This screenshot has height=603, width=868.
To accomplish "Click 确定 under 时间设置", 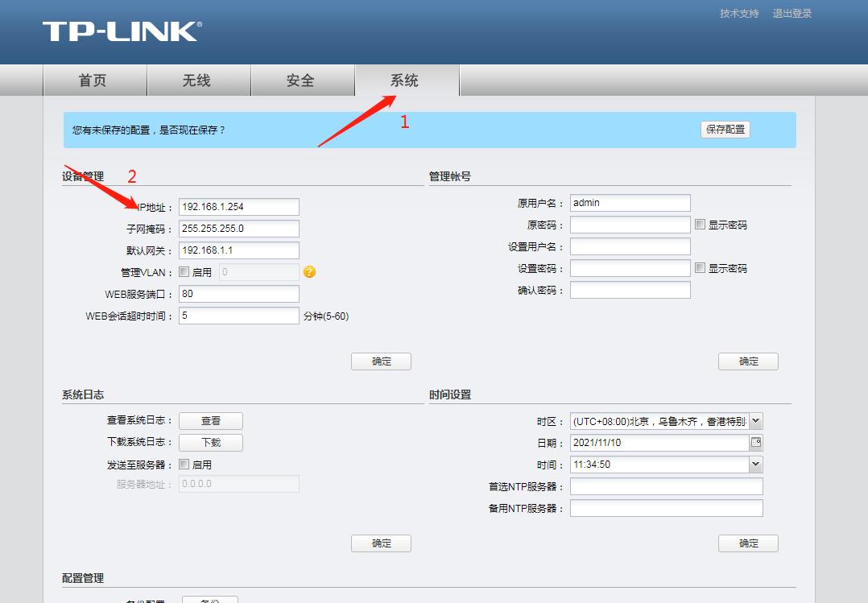I will 748,543.
